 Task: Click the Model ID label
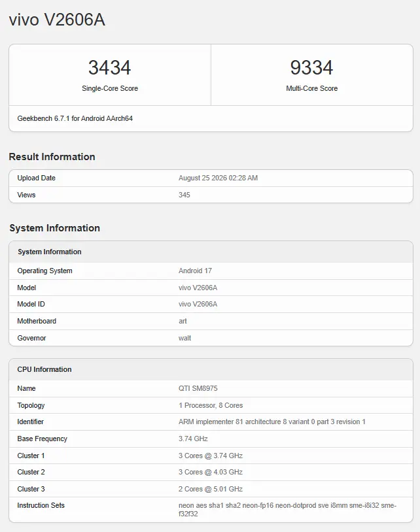31,304
